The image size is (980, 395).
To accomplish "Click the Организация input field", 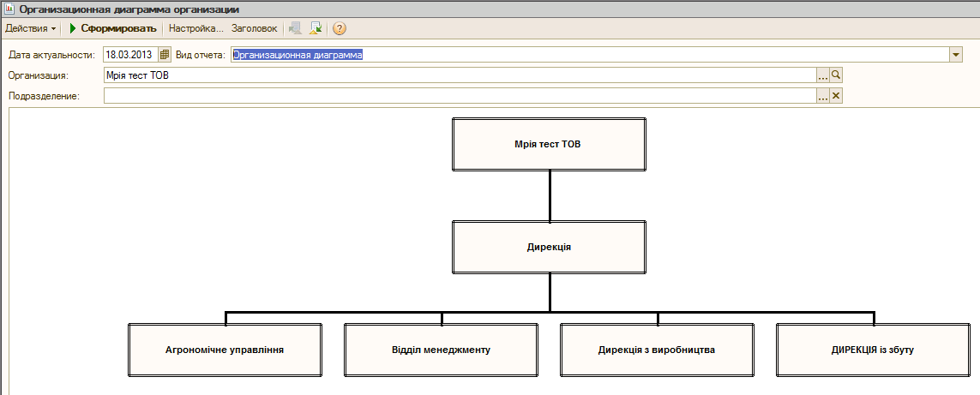I will click(460, 75).
